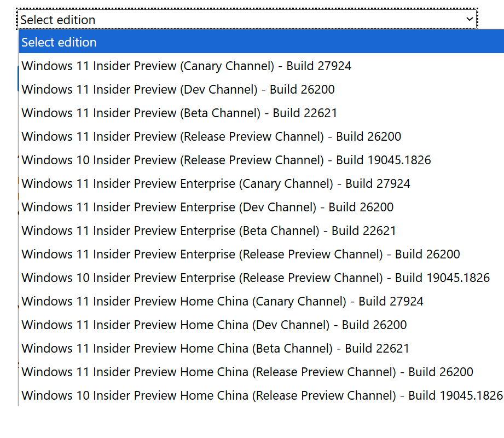504x438 pixels.
Task: Pick Windows 11 Home China Release Preview option
Action: click(247, 372)
